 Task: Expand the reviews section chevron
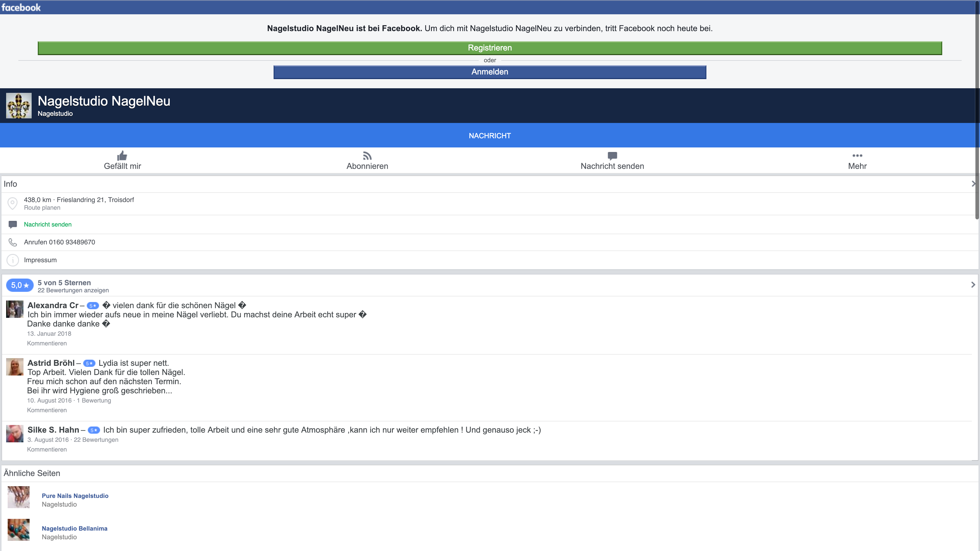(x=973, y=285)
